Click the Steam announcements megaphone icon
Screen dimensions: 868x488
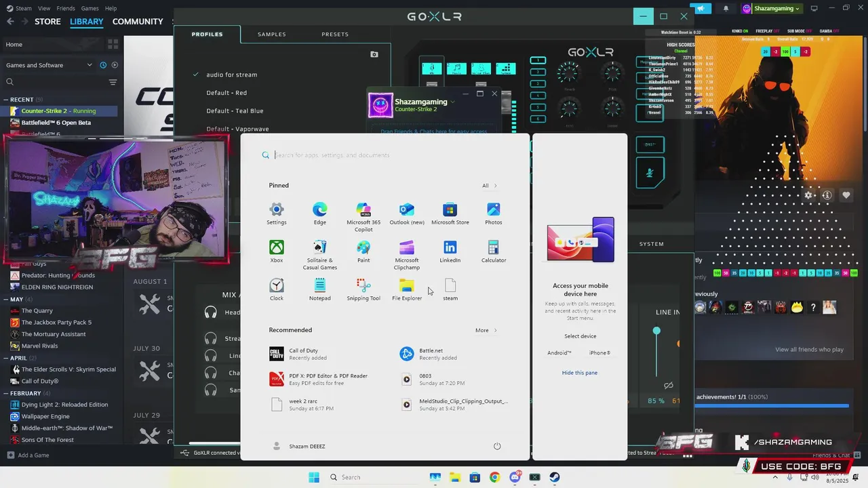[x=701, y=9]
